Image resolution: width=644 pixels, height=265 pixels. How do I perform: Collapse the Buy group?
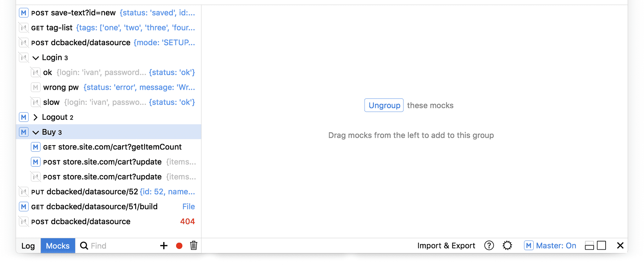[35, 132]
